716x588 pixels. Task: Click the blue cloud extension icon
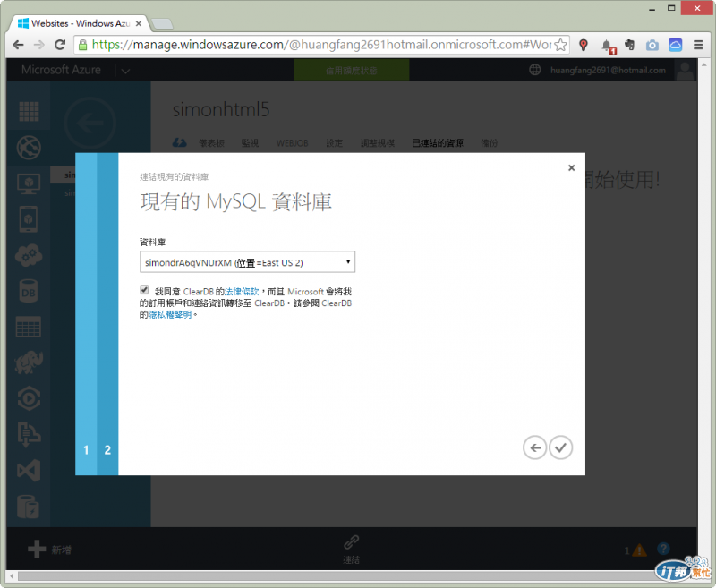coord(676,44)
